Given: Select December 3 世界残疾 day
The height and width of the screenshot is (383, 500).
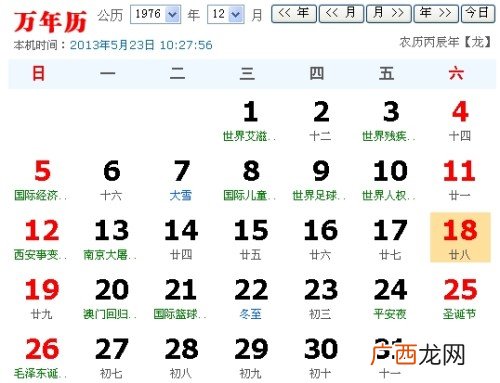Looking at the screenshot, I should pyautogui.click(x=390, y=121).
